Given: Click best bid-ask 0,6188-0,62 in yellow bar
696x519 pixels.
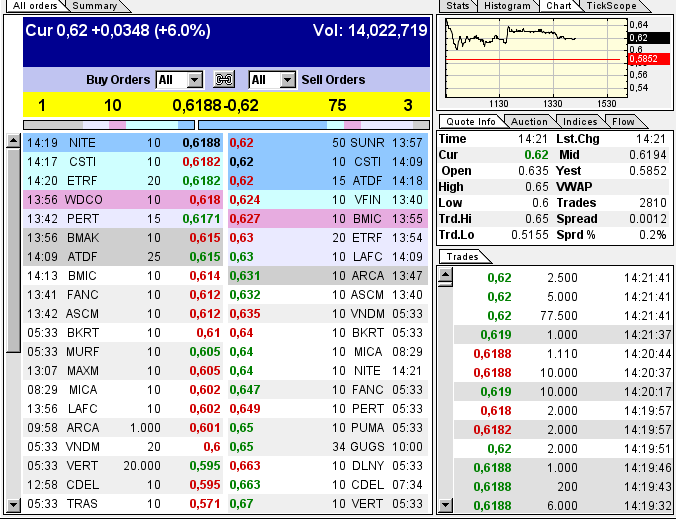Looking at the screenshot, I should pyautogui.click(x=215, y=106).
